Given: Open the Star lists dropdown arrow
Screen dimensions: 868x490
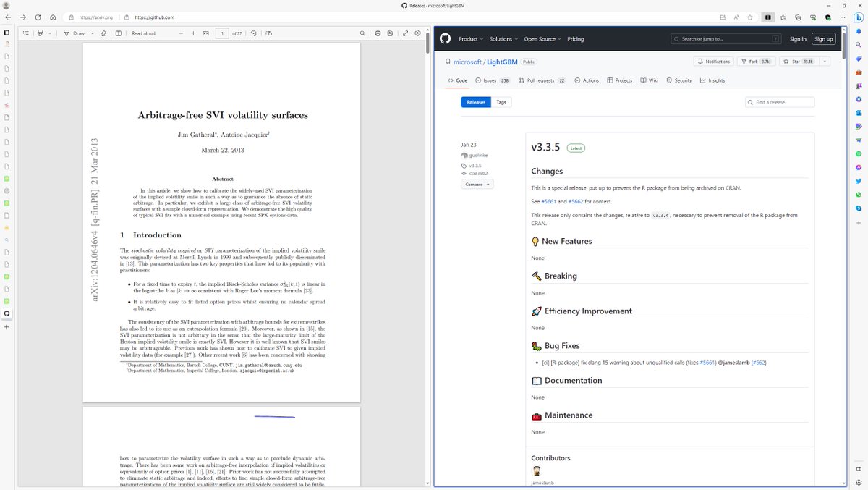Looking at the screenshot, I should 825,62.
